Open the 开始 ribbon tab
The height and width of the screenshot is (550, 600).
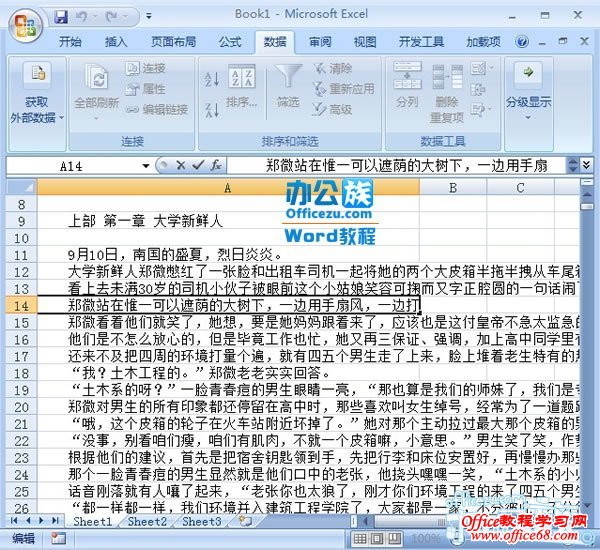tap(70, 41)
